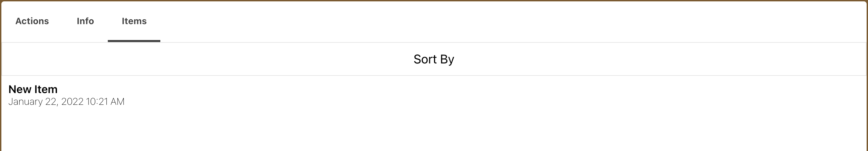This screenshot has height=151, width=868.
Task: Show item actions via Actions tab
Action: (x=32, y=21)
